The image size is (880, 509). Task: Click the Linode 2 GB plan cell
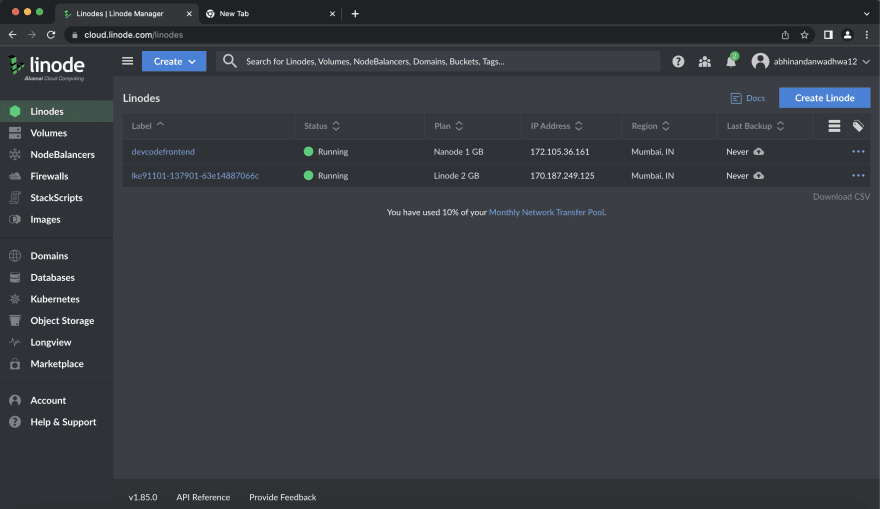456,176
